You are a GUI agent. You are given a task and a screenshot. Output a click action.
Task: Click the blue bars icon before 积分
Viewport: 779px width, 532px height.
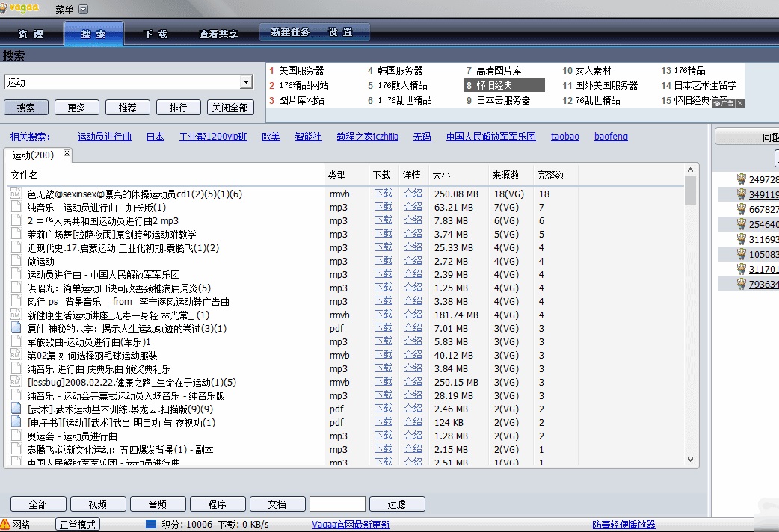[x=151, y=525]
